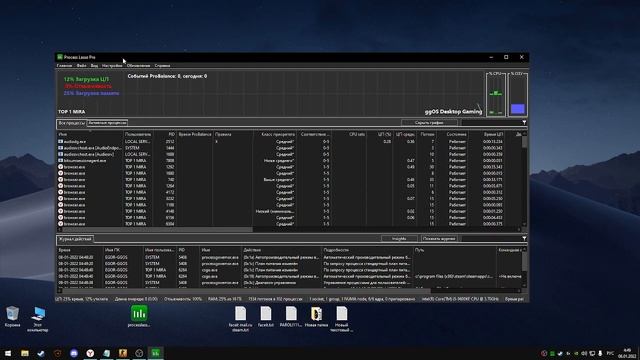Viewport: 640px width, 360px height.
Task: Open the Настройки menu
Action: click(112, 66)
